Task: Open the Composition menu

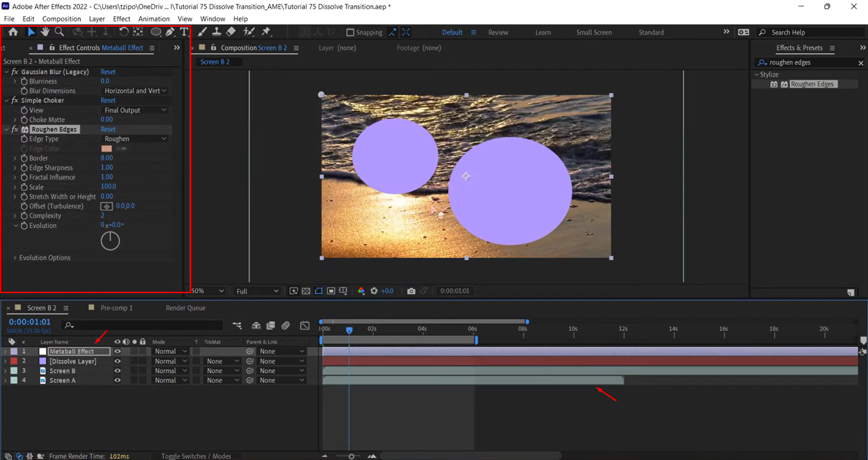Action: [62, 19]
